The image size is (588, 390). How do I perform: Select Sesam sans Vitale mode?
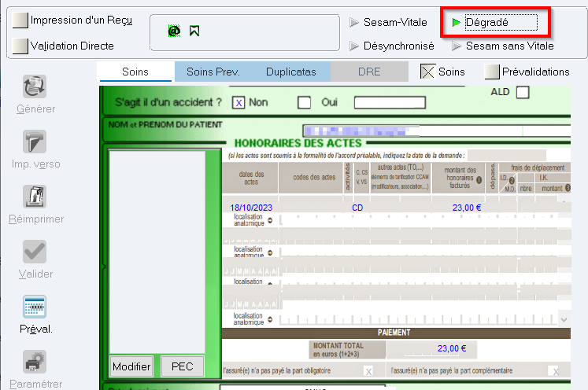click(x=503, y=46)
